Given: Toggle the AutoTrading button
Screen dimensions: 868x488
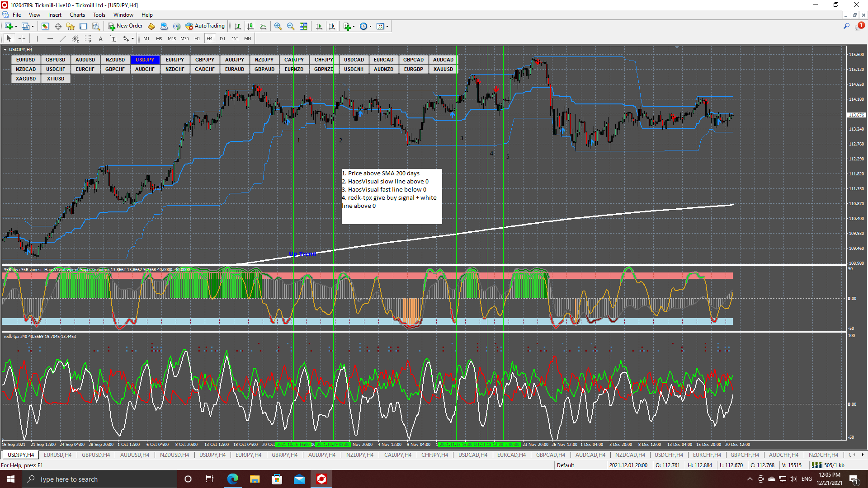Looking at the screenshot, I should coord(205,26).
